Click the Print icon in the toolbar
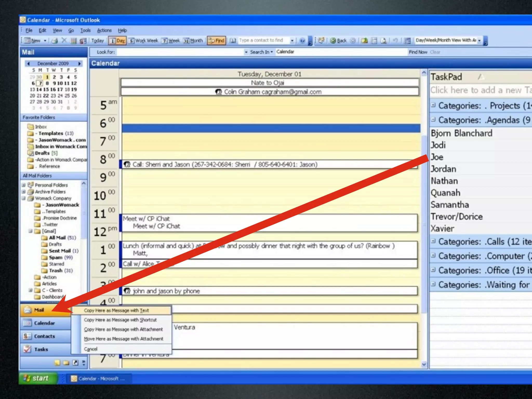This screenshot has width=532, height=399. click(x=55, y=41)
